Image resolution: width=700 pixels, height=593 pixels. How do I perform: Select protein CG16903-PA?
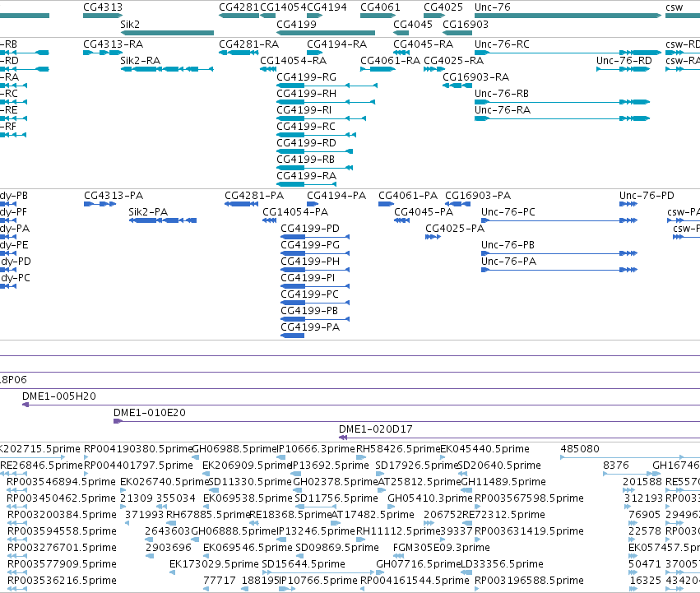tap(478, 196)
